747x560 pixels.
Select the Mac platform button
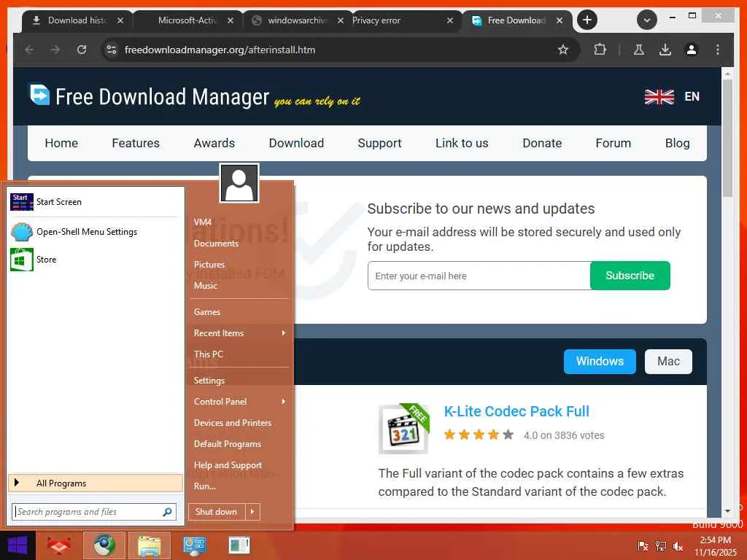pyautogui.click(x=668, y=362)
